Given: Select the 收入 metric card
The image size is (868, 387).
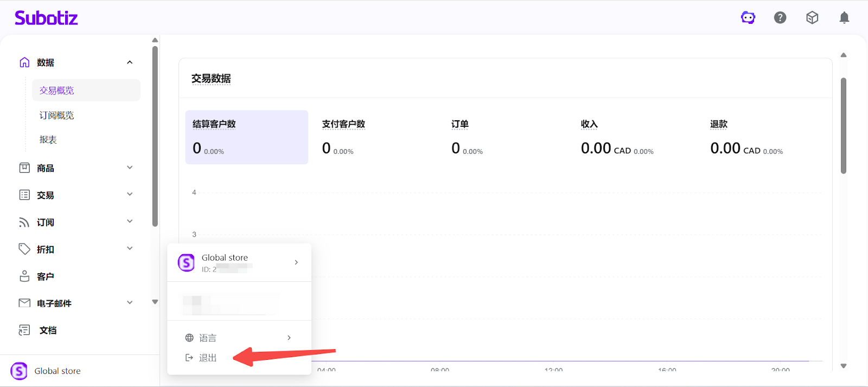Looking at the screenshot, I should click(x=635, y=137).
